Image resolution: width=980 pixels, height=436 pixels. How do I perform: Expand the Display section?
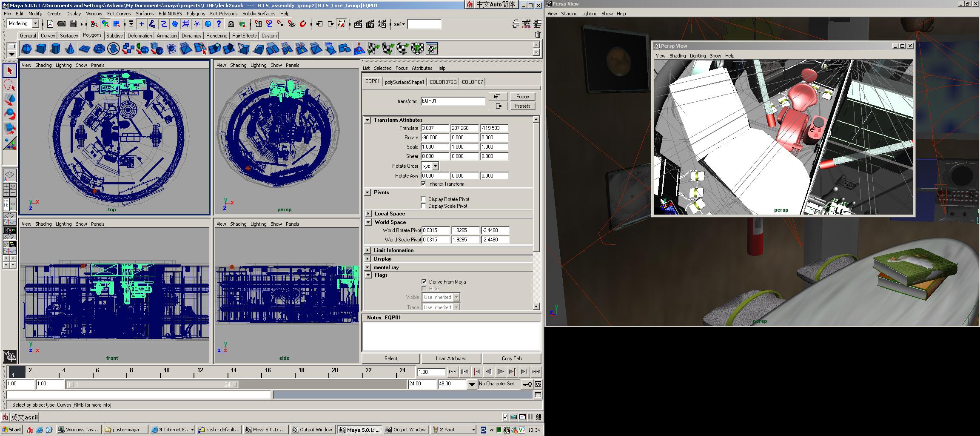click(367, 259)
